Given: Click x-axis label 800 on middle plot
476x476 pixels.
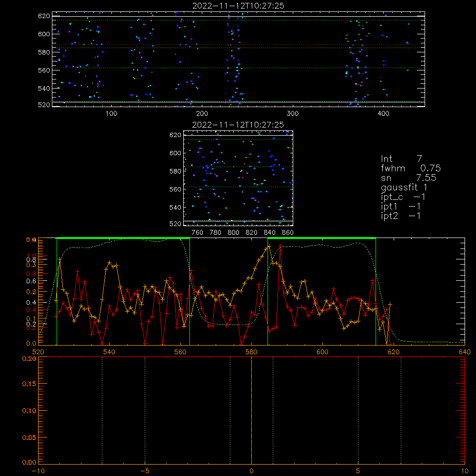Looking at the screenshot, I should (x=233, y=233).
